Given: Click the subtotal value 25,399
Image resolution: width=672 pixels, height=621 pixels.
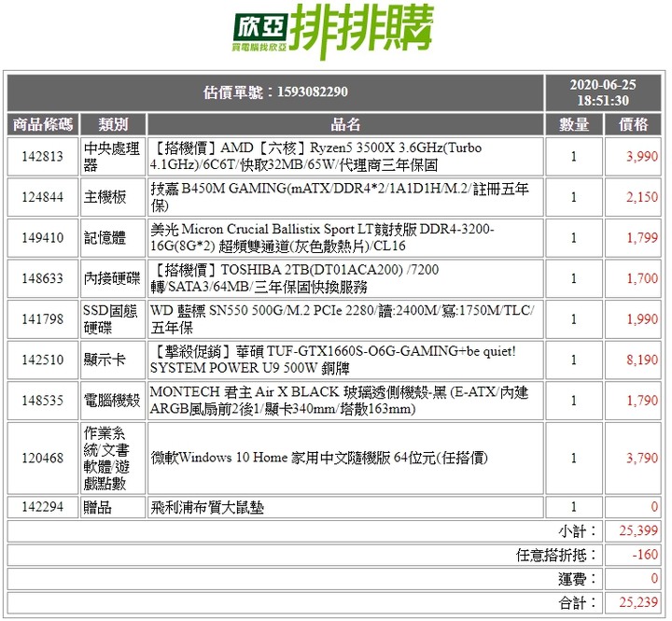Looking at the screenshot, I should [638, 531].
